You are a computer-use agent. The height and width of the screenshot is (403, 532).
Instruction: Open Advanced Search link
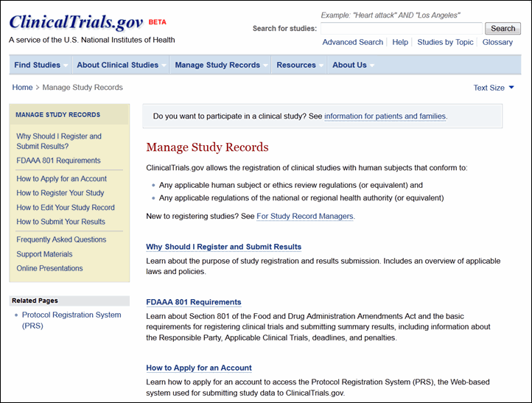[x=352, y=42]
